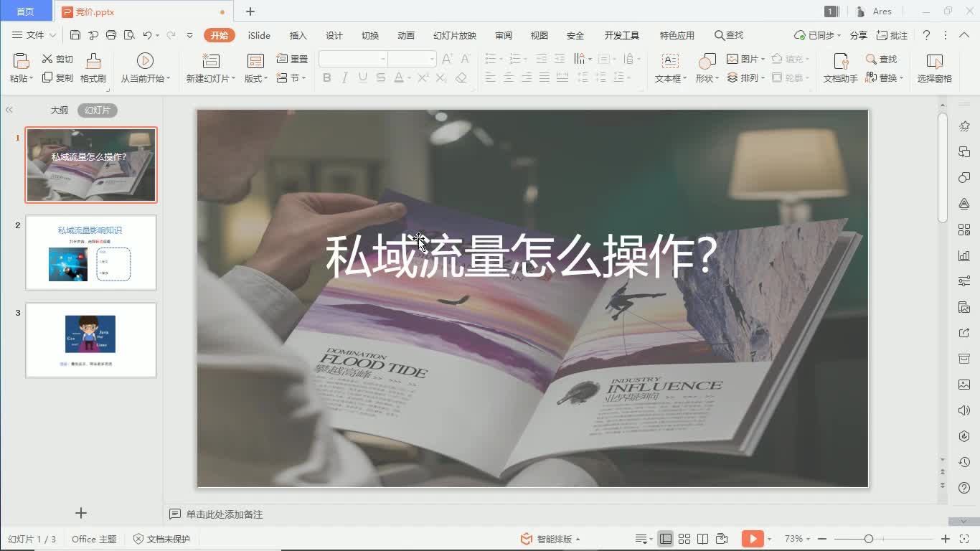Open print preview icon
Image resolution: width=980 pixels, height=551 pixels.
[129, 35]
